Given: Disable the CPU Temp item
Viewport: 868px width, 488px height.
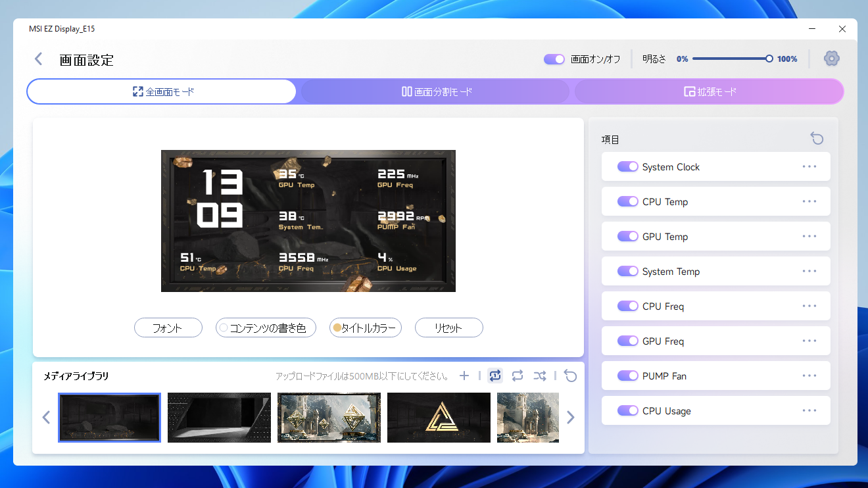Looking at the screenshot, I should tap(628, 201).
